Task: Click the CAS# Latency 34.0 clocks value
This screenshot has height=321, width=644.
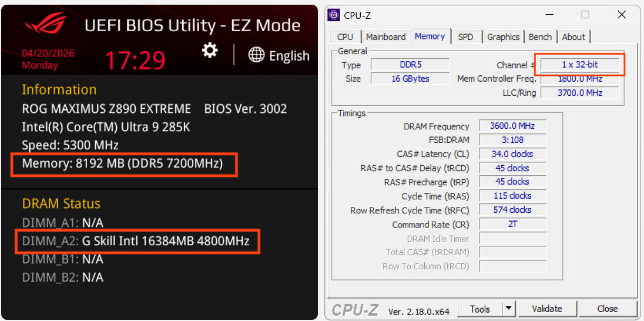Action: 512,153
